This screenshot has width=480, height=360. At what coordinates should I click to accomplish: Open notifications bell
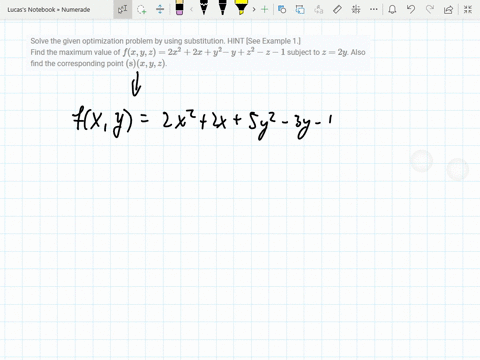392,9
